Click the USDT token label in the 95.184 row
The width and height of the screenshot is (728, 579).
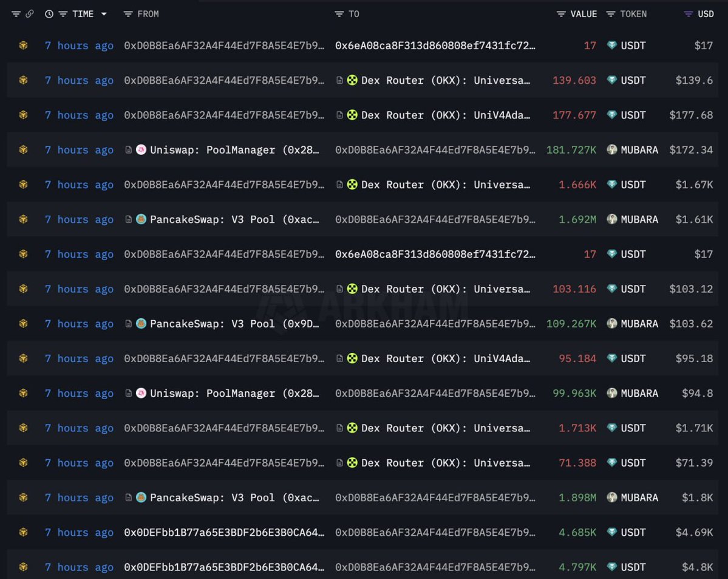pos(633,358)
